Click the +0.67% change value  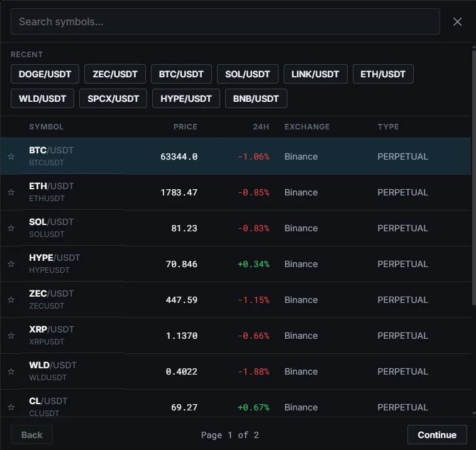point(253,407)
